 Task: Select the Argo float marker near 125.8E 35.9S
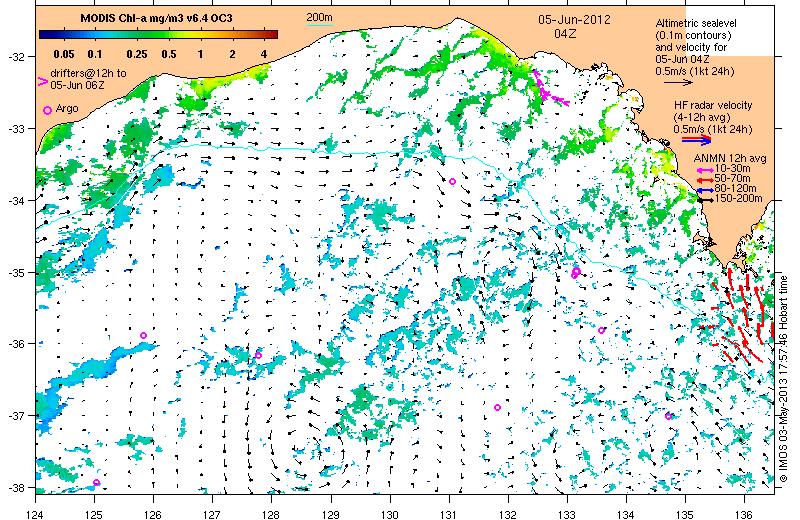tap(143, 335)
